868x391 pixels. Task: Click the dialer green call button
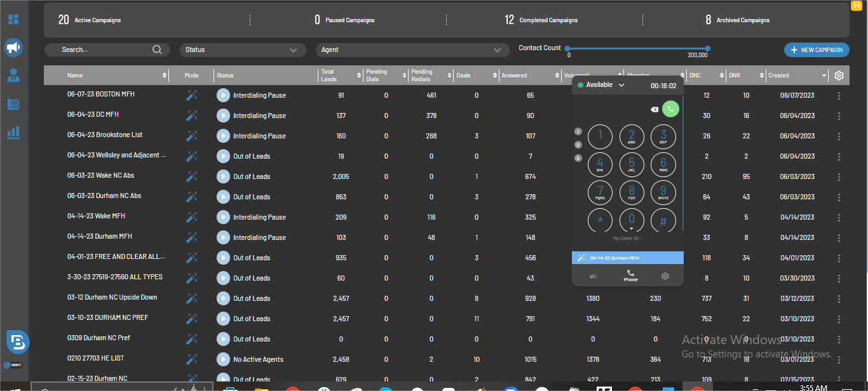670,109
